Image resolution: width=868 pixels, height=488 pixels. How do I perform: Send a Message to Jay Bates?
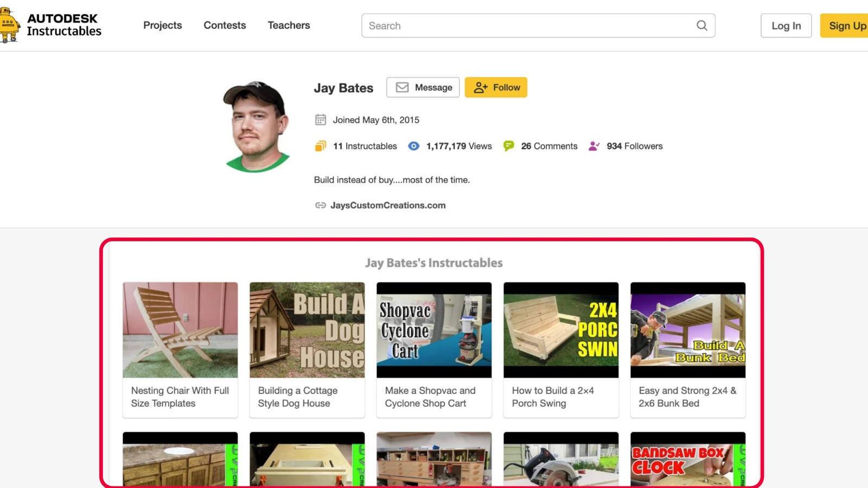click(x=423, y=87)
